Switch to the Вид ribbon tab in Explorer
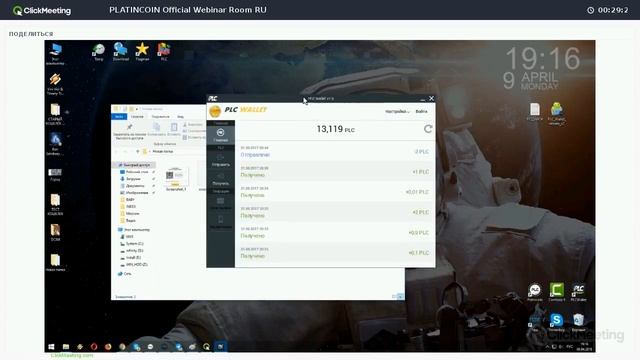The height and width of the screenshot is (360, 640). [180, 117]
